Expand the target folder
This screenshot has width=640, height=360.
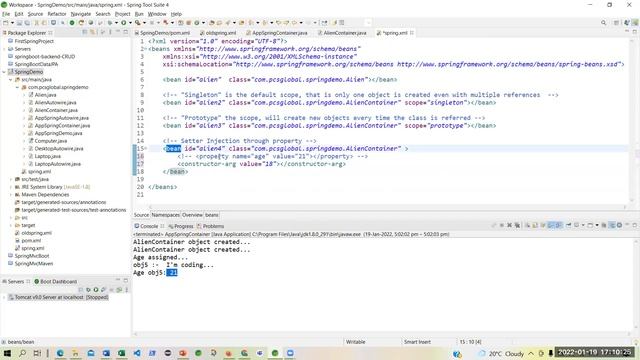11,225
